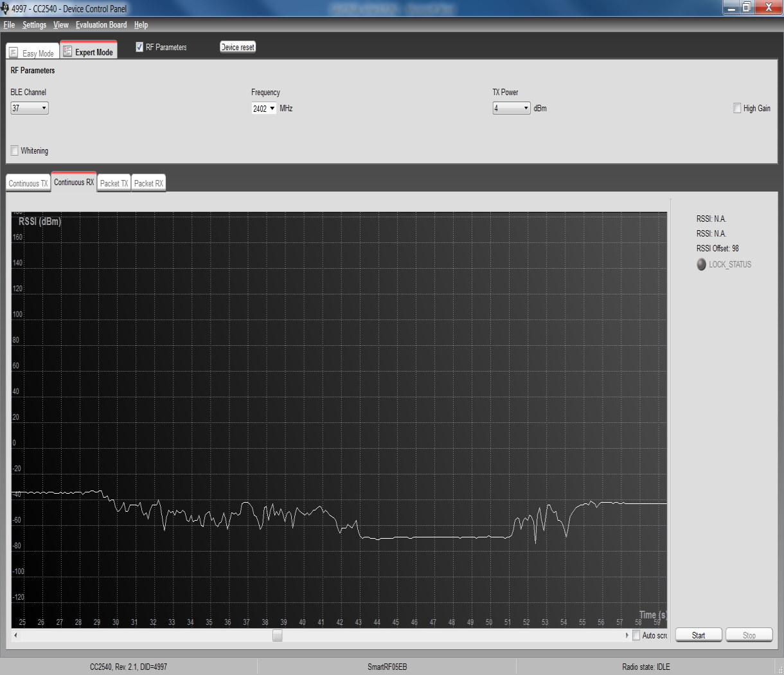Open the Packet RX tab
Image resolution: width=784 pixels, height=675 pixels.
click(148, 183)
